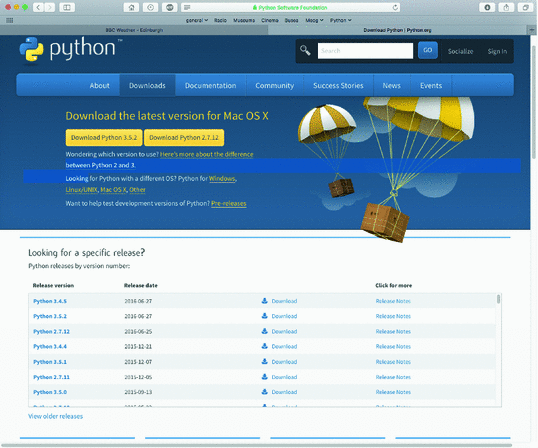Reload the page with the refresh icon
Image resolution: width=538 pixels, height=448 pixels.
[x=395, y=7]
